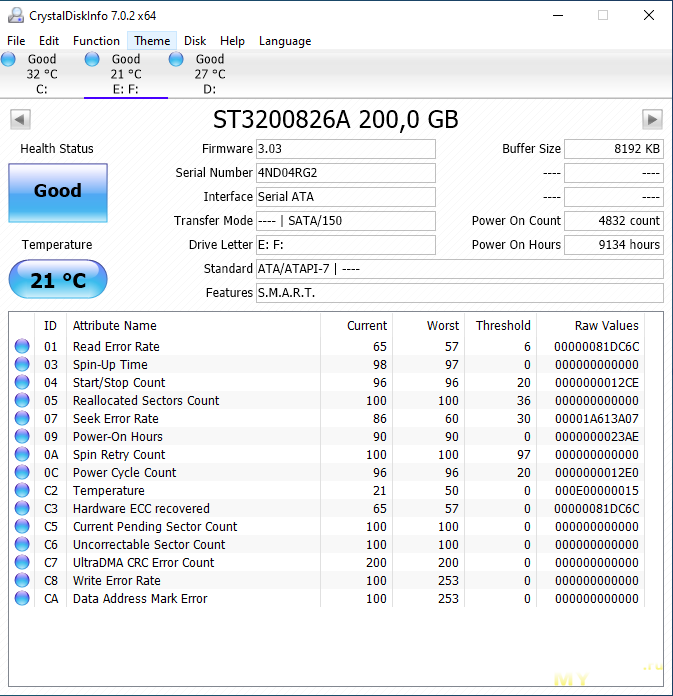Click the Good health status button
This screenshot has width=673, height=696.
[x=58, y=193]
